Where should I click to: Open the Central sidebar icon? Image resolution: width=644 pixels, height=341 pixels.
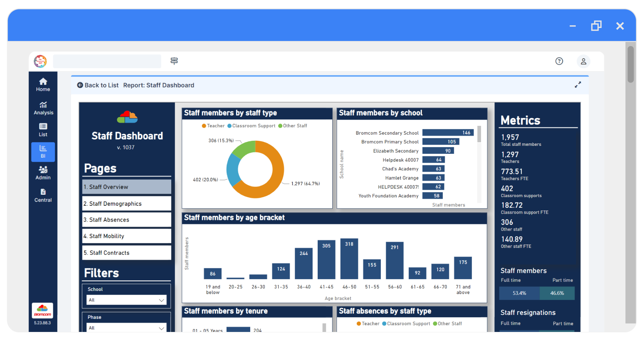click(43, 196)
